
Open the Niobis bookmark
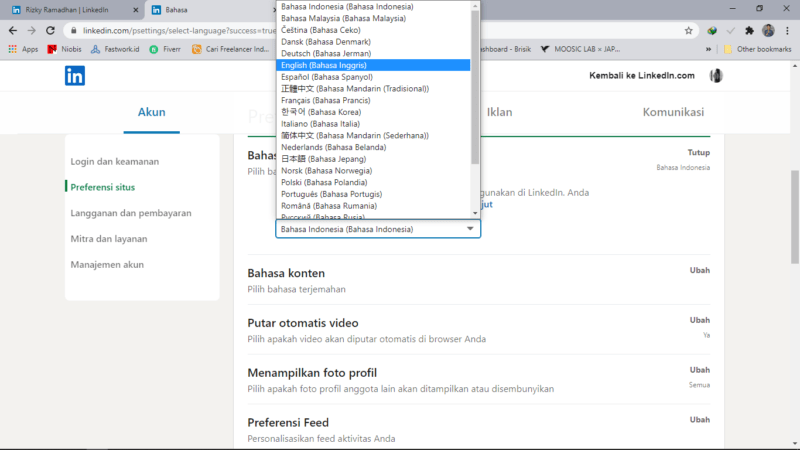coord(64,49)
